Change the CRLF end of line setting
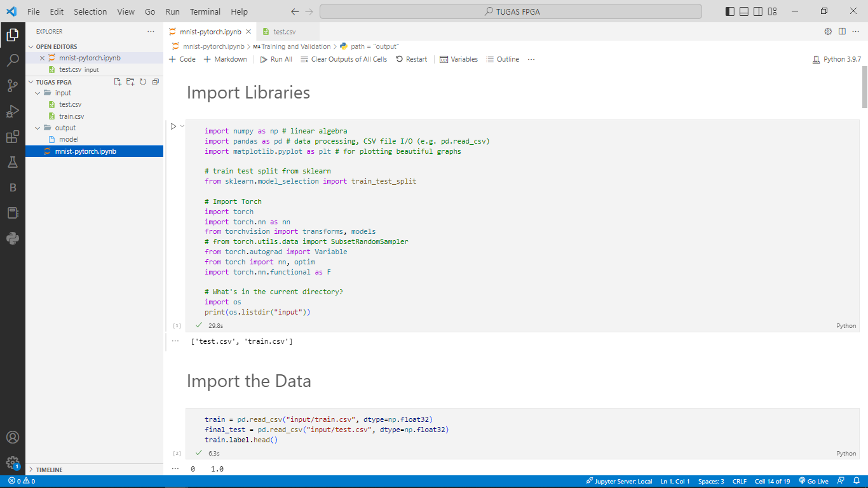 click(x=740, y=481)
